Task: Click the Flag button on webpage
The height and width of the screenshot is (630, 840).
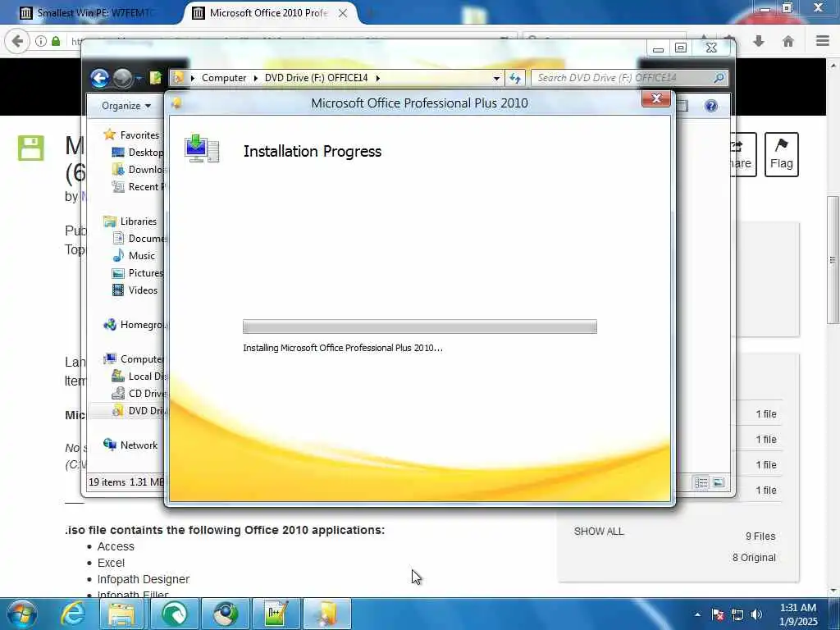Action: point(781,154)
